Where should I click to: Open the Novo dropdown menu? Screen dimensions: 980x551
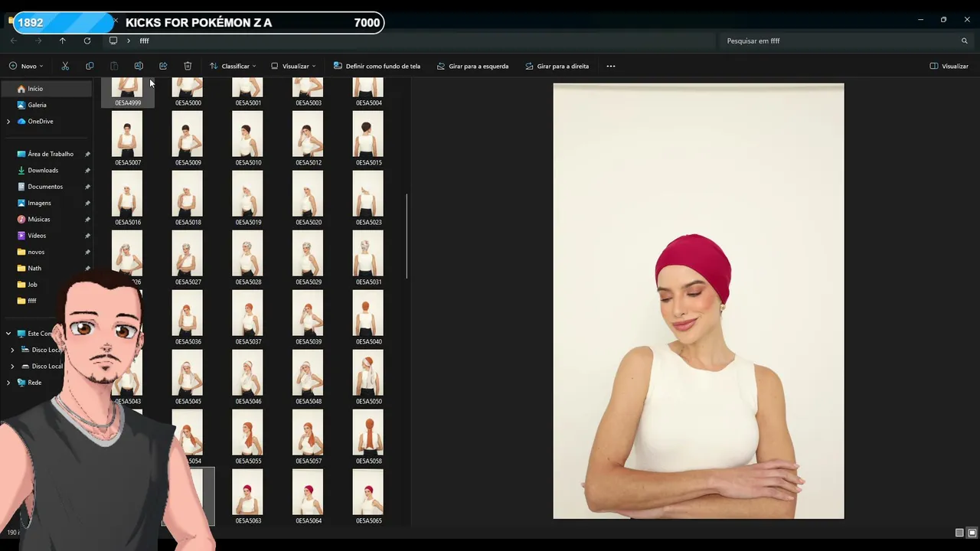tap(26, 66)
